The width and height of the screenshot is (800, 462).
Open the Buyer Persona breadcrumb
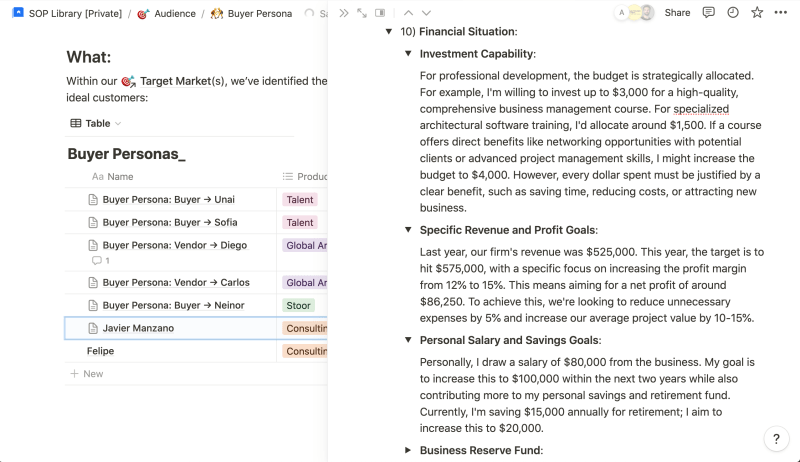[252, 14]
